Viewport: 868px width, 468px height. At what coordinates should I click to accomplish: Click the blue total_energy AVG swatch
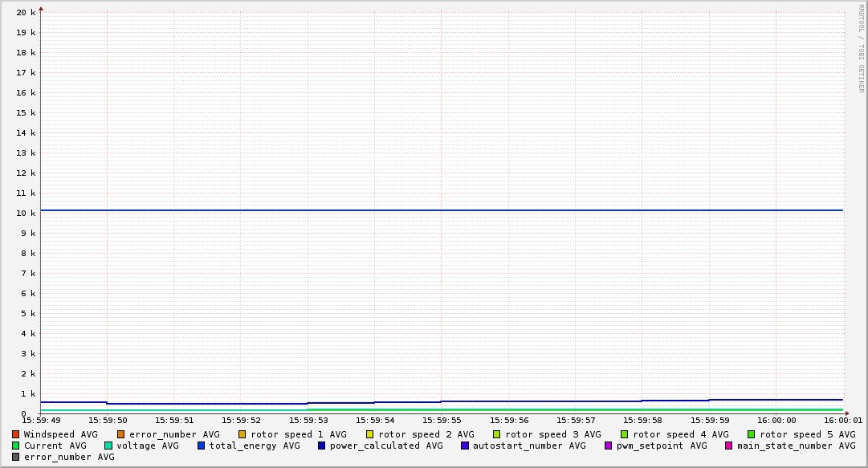coord(202,446)
